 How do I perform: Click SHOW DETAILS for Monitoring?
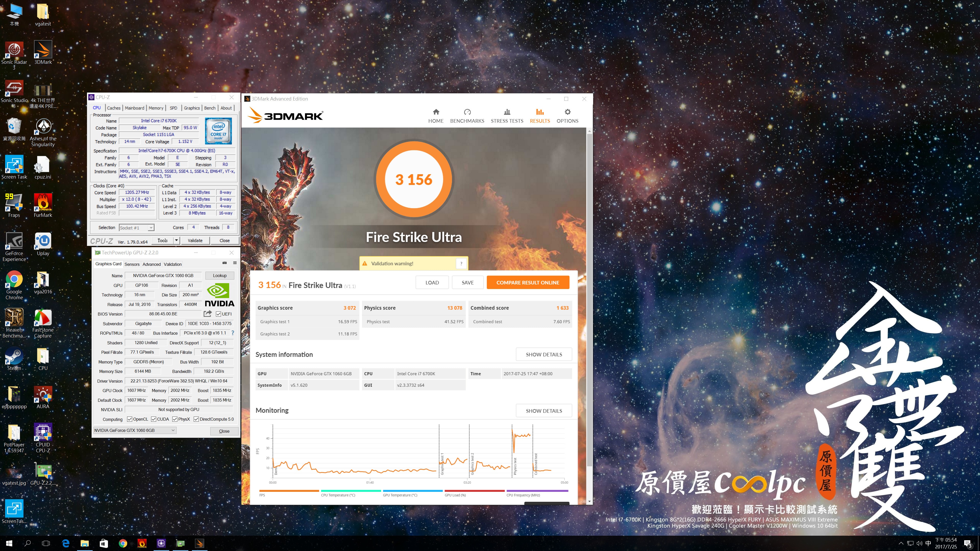tap(544, 411)
